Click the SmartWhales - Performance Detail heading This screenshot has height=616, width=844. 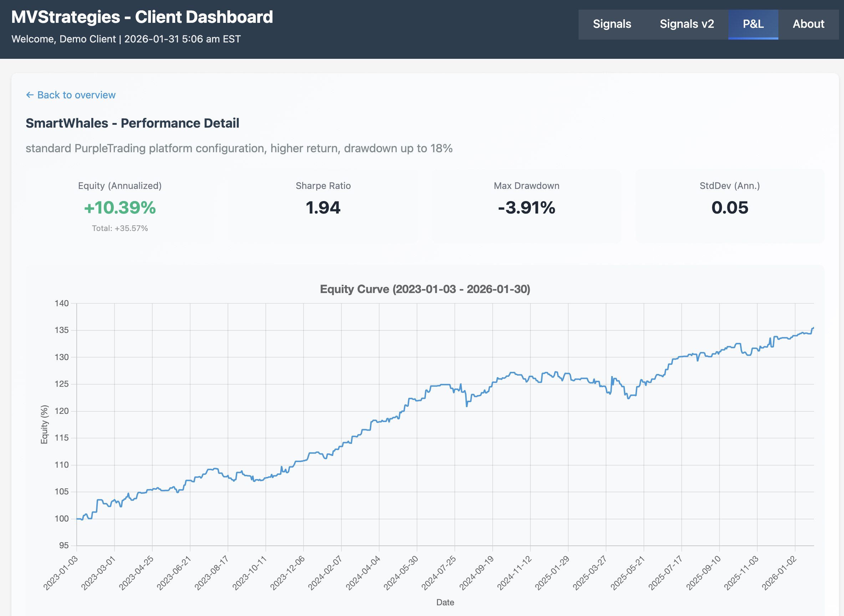[132, 123]
